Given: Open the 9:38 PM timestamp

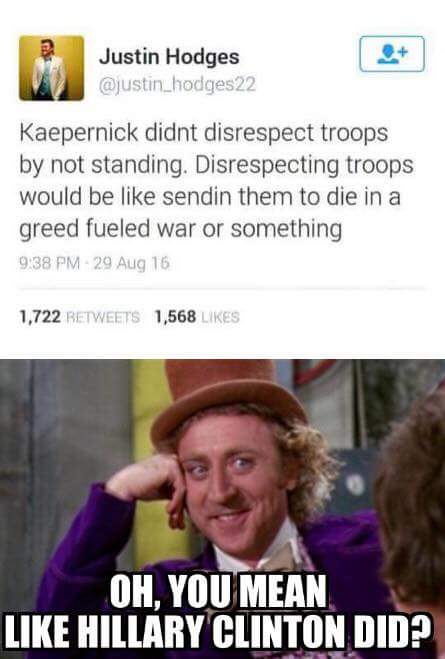Looking at the screenshot, I should (x=49, y=263).
